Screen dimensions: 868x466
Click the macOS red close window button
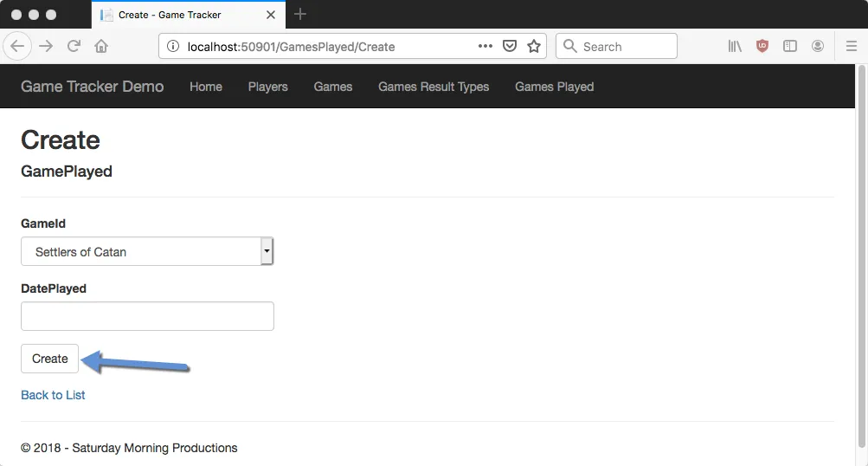16,15
